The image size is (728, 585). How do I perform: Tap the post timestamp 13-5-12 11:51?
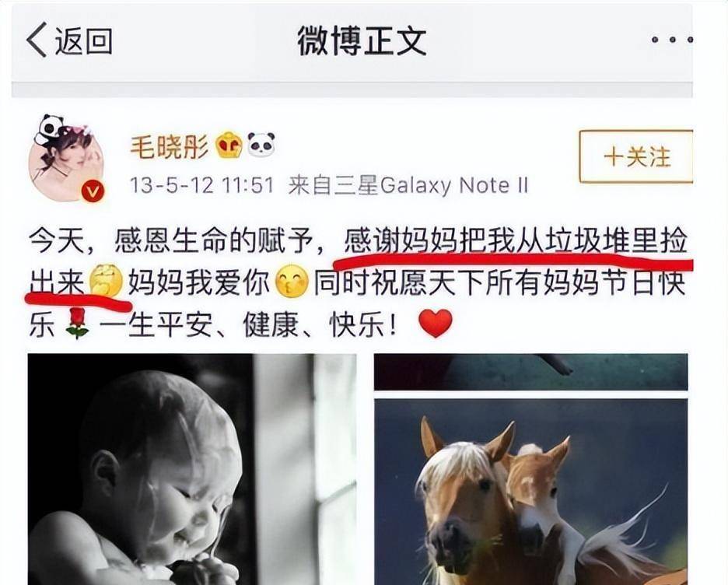(202, 186)
